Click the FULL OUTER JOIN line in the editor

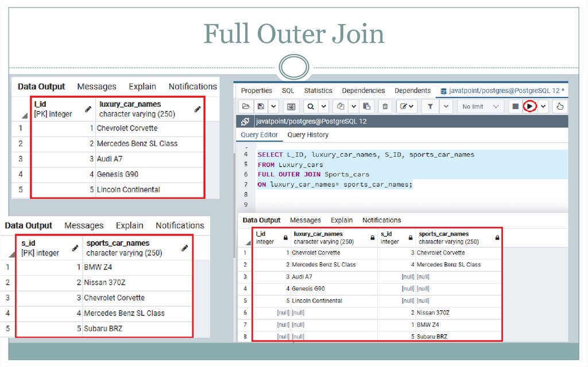[313, 175]
